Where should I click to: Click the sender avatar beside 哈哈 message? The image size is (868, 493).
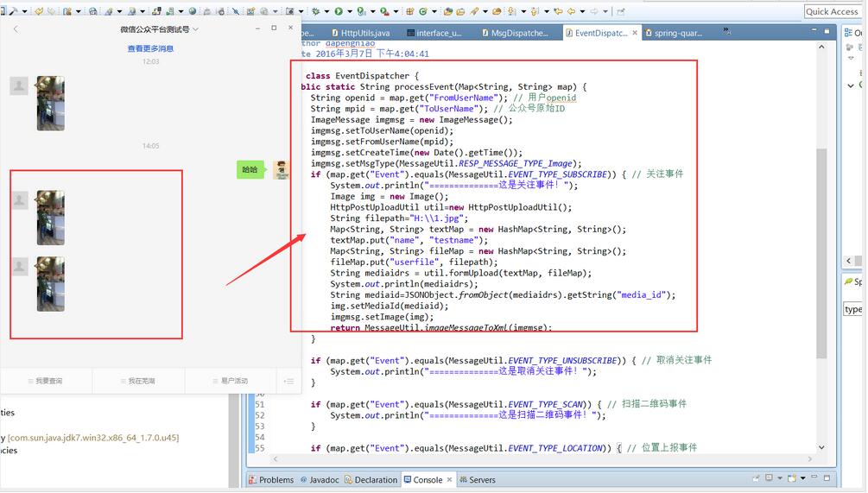tap(281, 170)
